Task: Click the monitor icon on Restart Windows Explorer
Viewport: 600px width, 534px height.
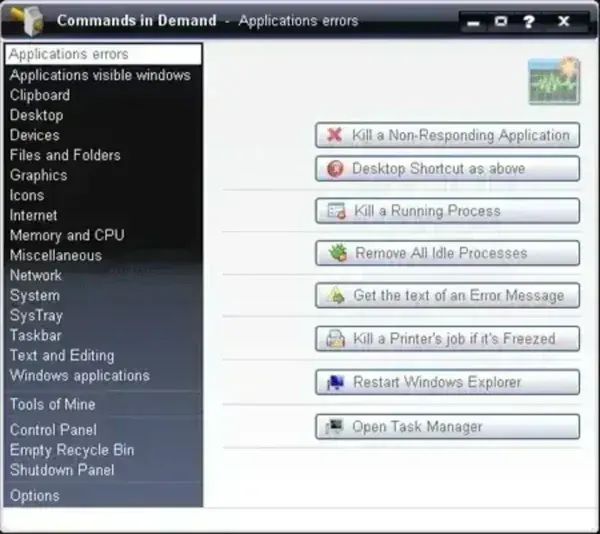Action: click(336, 382)
